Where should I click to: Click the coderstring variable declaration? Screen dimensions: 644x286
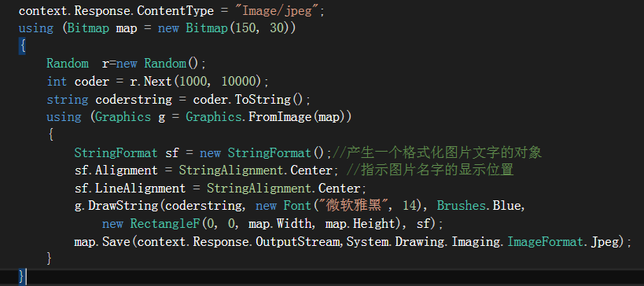click(134, 99)
